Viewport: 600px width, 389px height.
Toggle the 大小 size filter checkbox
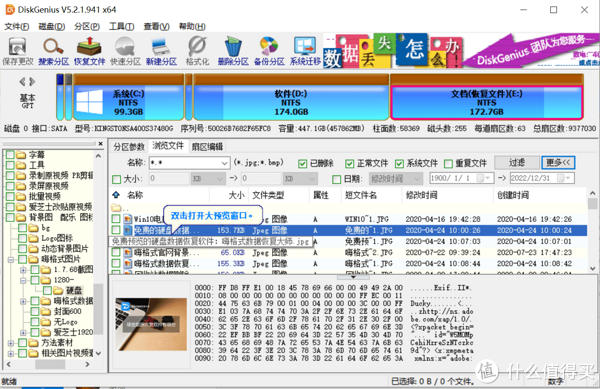116,179
